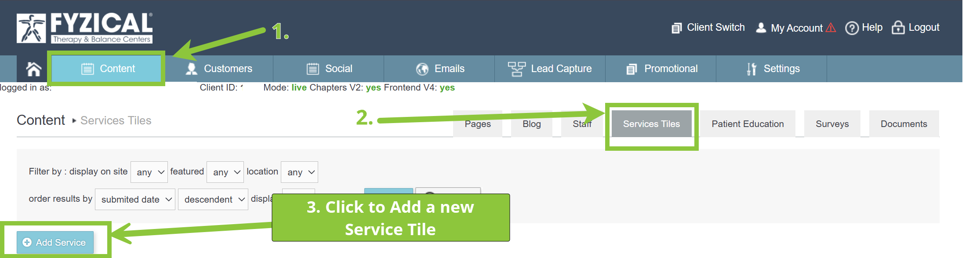This screenshot has width=980, height=258.
Task: Switch to the Patient Education tab
Action: click(x=748, y=124)
